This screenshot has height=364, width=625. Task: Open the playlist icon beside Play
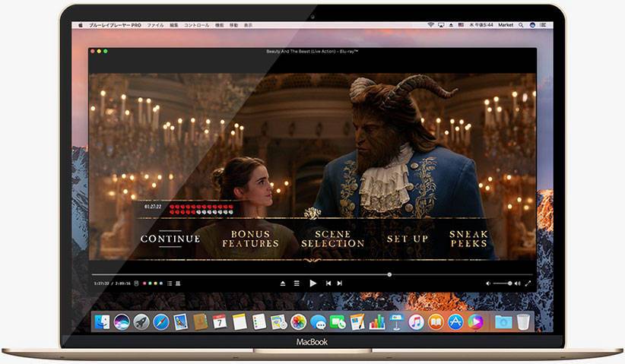pyautogui.click(x=297, y=283)
